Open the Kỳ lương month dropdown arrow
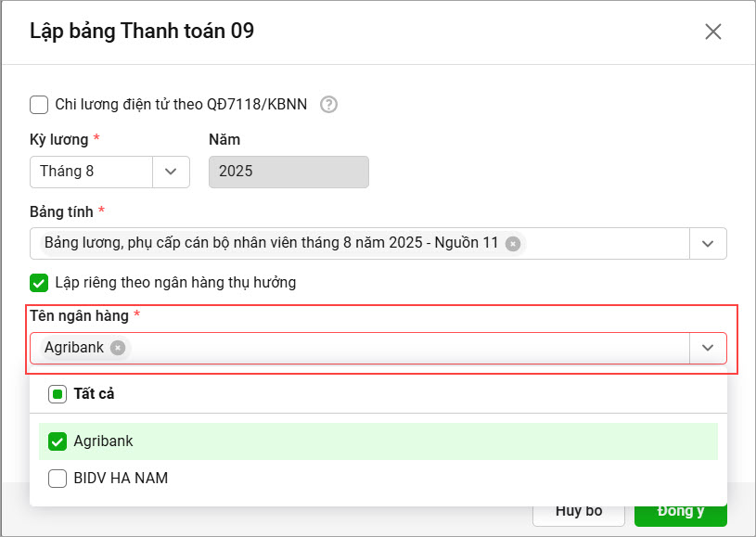Viewport: 756px width, 537px height. (171, 172)
